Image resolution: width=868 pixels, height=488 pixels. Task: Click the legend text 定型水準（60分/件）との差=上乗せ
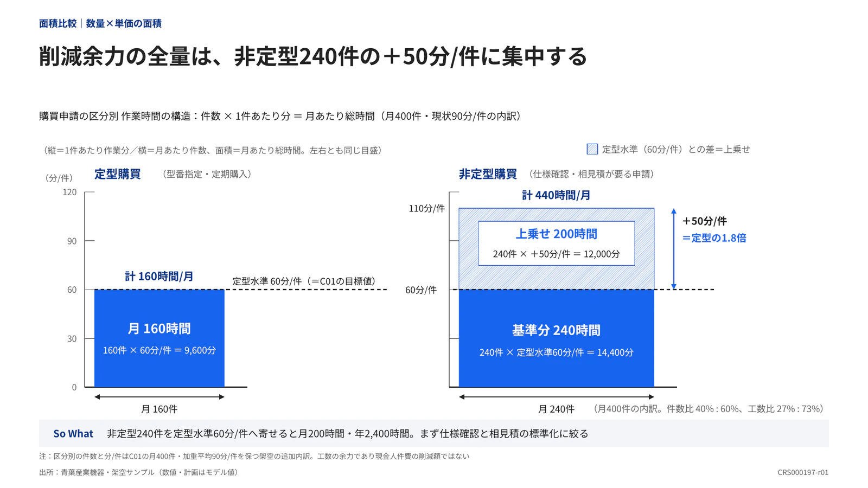point(676,149)
